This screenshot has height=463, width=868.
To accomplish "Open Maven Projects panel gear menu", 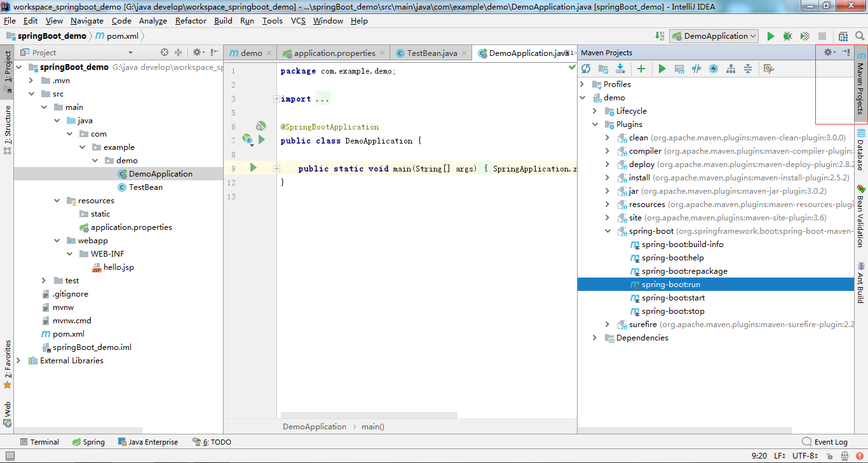I will pyautogui.click(x=829, y=53).
